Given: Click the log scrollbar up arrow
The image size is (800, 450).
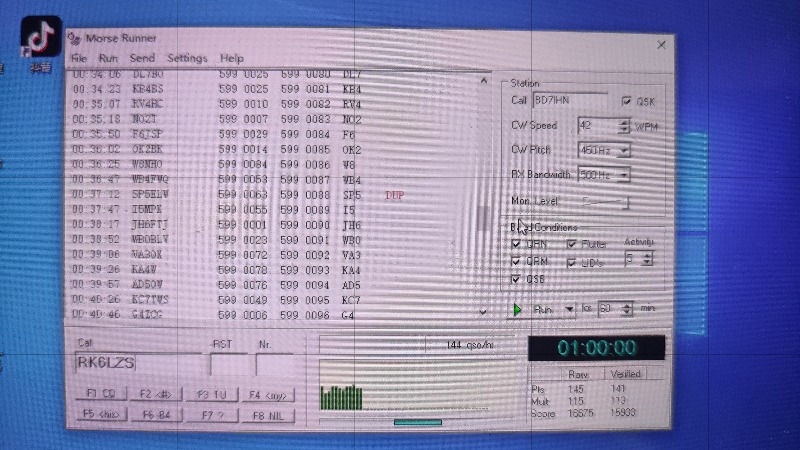Looking at the screenshot, I should click(x=484, y=81).
